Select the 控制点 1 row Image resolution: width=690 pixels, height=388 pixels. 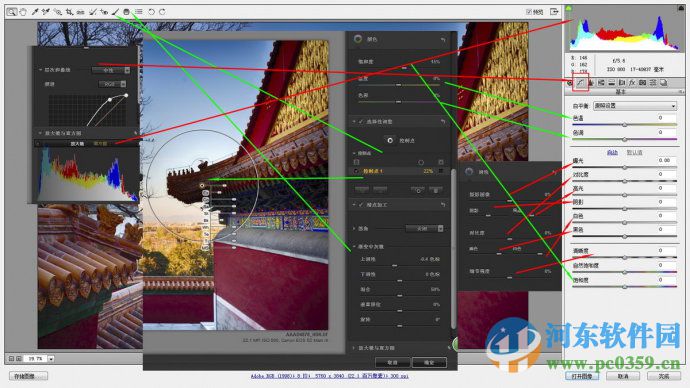point(398,171)
